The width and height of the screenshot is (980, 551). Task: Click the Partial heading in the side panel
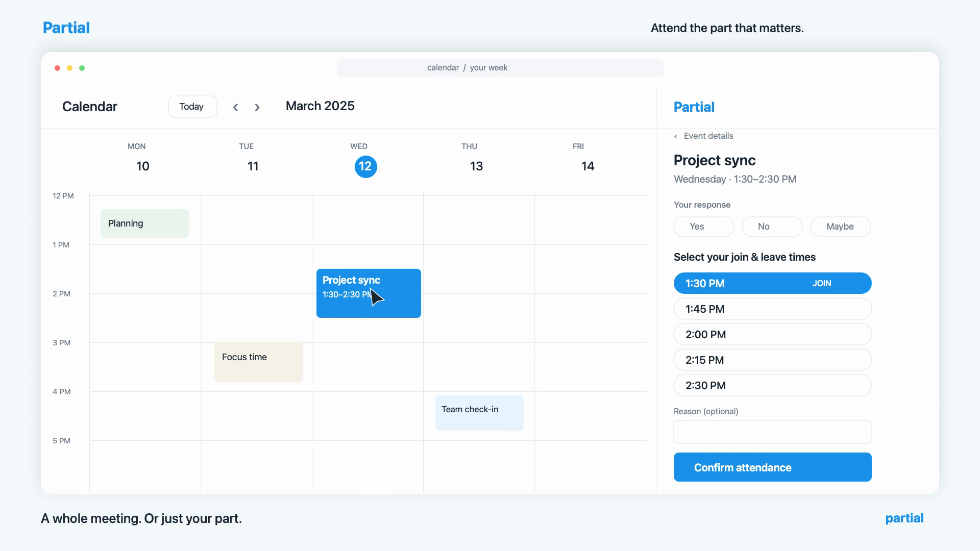[694, 107]
